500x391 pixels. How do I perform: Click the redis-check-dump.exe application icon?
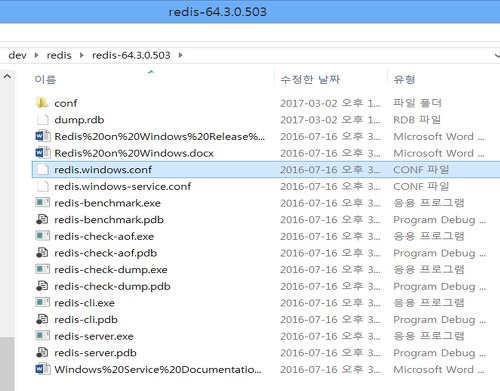click(42, 269)
